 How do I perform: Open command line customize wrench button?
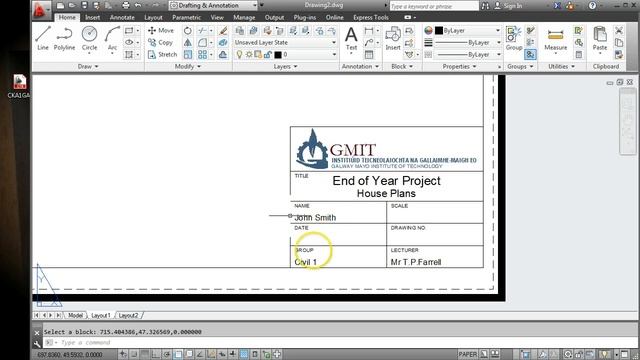[37, 343]
